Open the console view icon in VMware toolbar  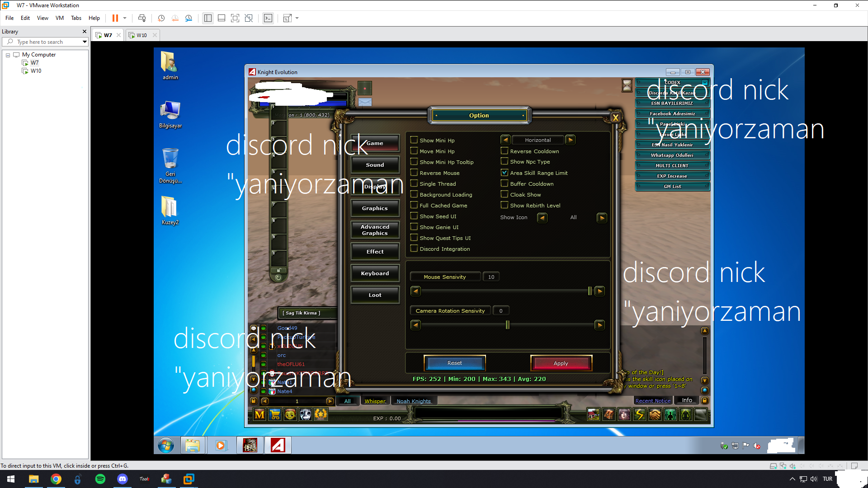pos(268,18)
